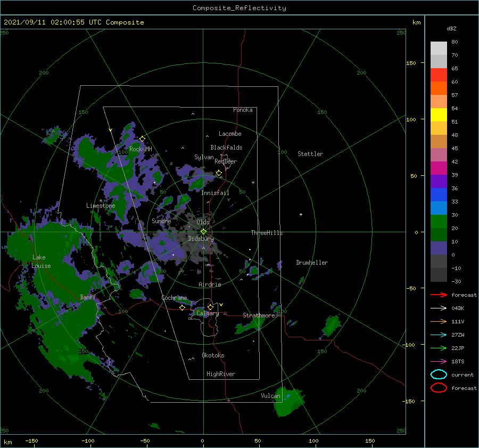Screen dimensions: 479x448
Task: Click the dBZ legend heading
Action: click(x=451, y=28)
